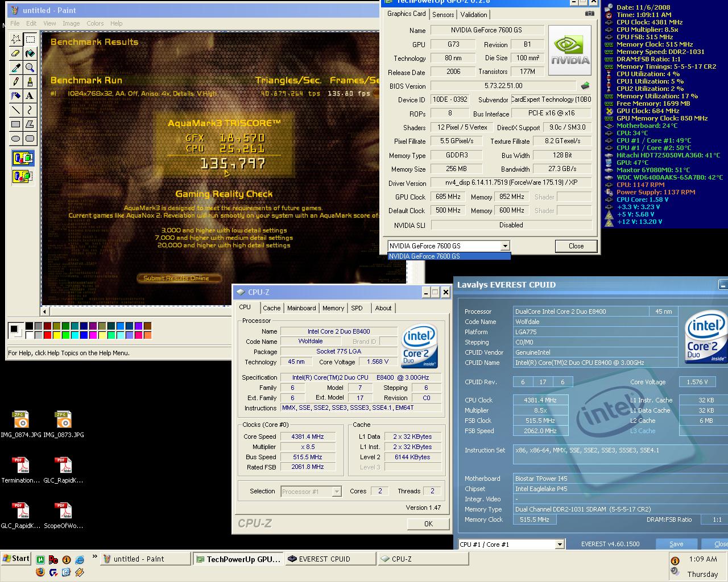Click the GPU-Z screenshot camera icon
728x582 pixels.
[x=590, y=14]
